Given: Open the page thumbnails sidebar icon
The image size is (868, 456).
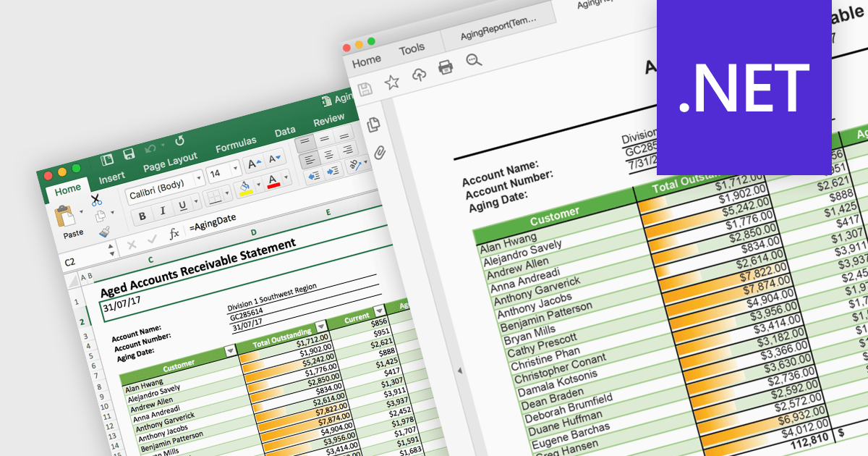Looking at the screenshot, I should [x=373, y=124].
